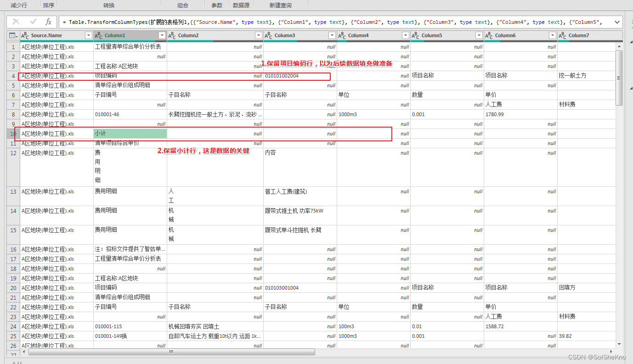Click cell '010101002004' in Column3
The height and width of the screenshot is (364, 633).
click(300, 76)
